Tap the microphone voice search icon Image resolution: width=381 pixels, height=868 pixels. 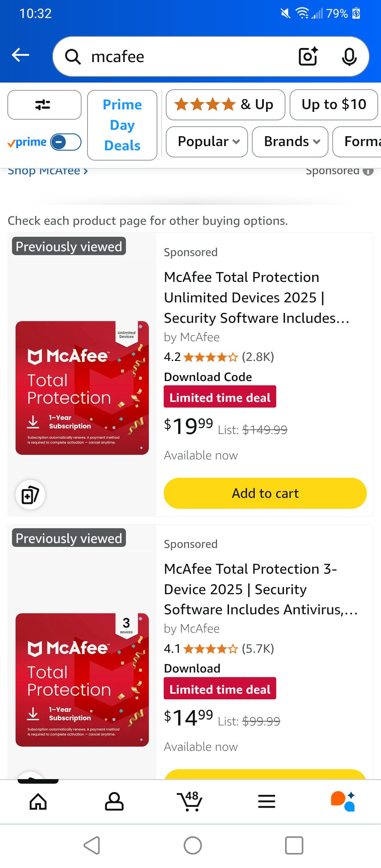tap(349, 56)
